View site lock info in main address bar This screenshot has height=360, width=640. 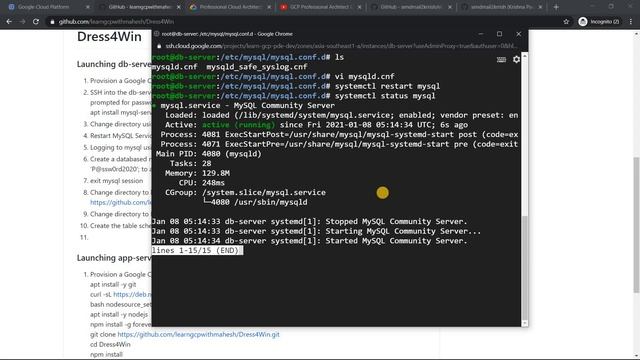pyautogui.click(x=52, y=22)
